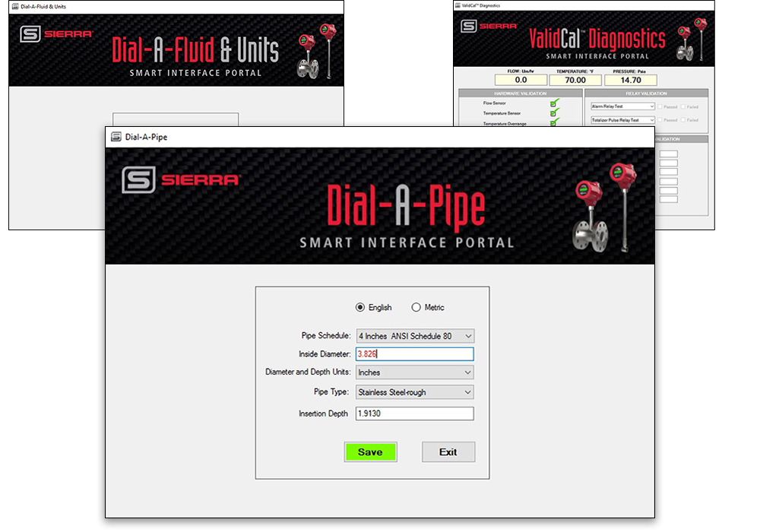
Task: Check Failed for Totalizer Pulse Relay Test
Action: (x=683, y=119)
